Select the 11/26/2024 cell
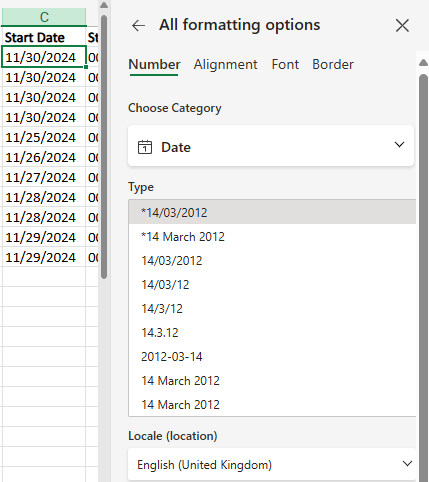 pos(44,157)
